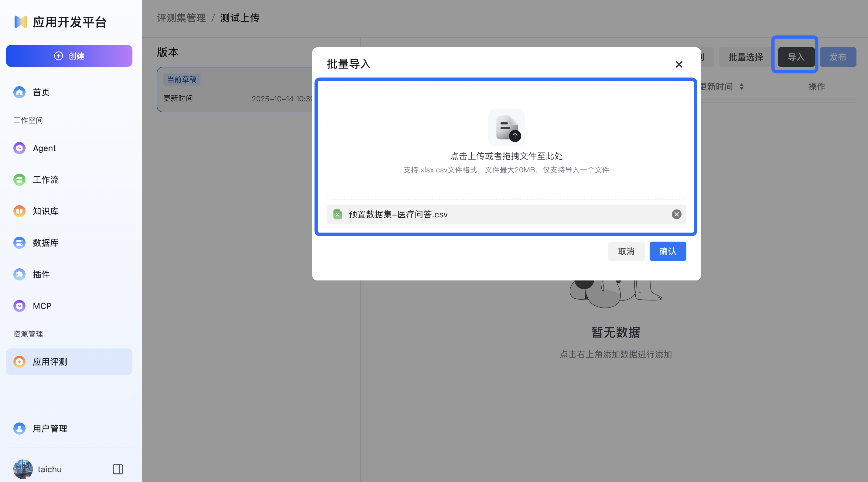868x482 pixels.
Task: Cancel import with 取消 button
Action: click(x=626, y=251)
